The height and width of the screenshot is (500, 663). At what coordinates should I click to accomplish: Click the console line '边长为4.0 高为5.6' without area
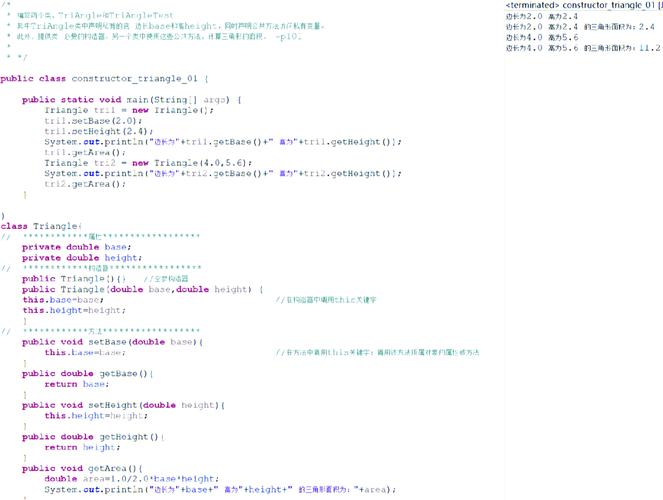542,38
